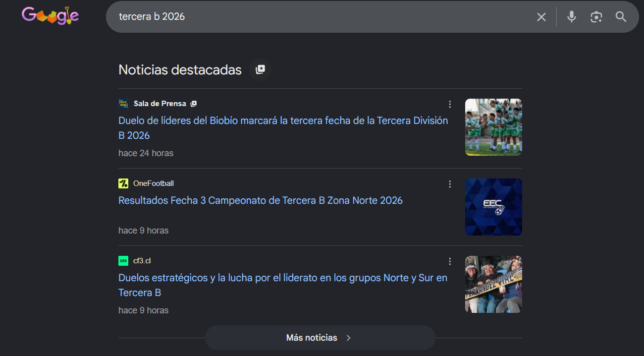This screenshot has width=644, height=356.
Task: Click Sala de Prensa source favicon
Action: 123,104
